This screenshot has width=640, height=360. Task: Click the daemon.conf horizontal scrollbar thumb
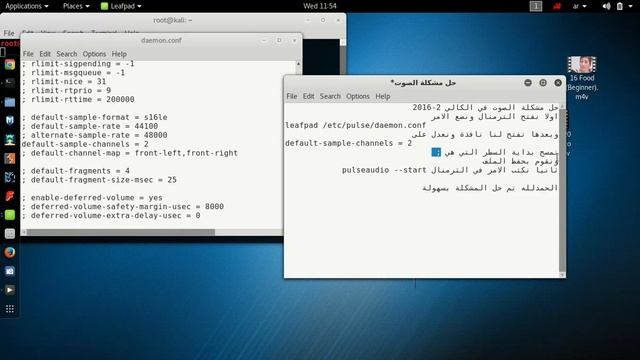pyautogui.click(x=120, y=232)
